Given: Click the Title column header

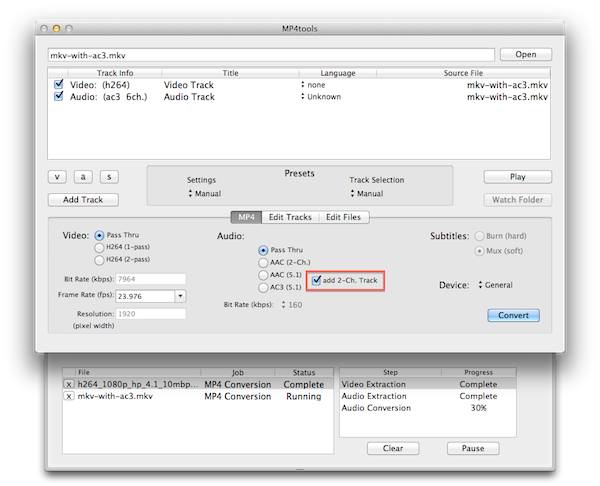Looking at the screenshot, I should click(x=230, y=73).
